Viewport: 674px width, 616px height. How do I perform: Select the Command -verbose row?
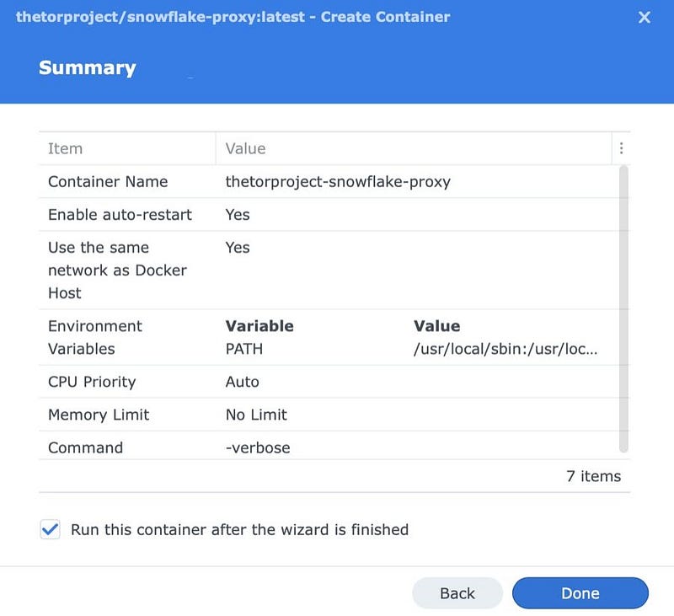tap(329, 446)
